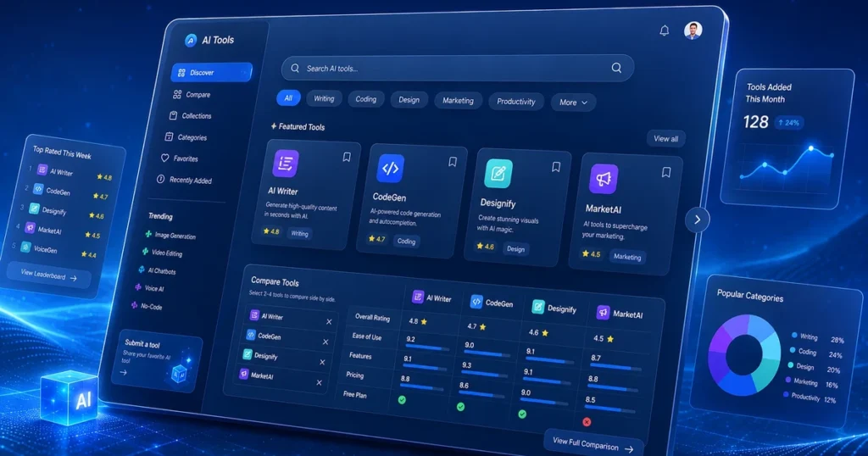The height and width of the screenshot is (456, 868).
Task: Click the AI Writer featured card icon
Action: coord(286,164)
